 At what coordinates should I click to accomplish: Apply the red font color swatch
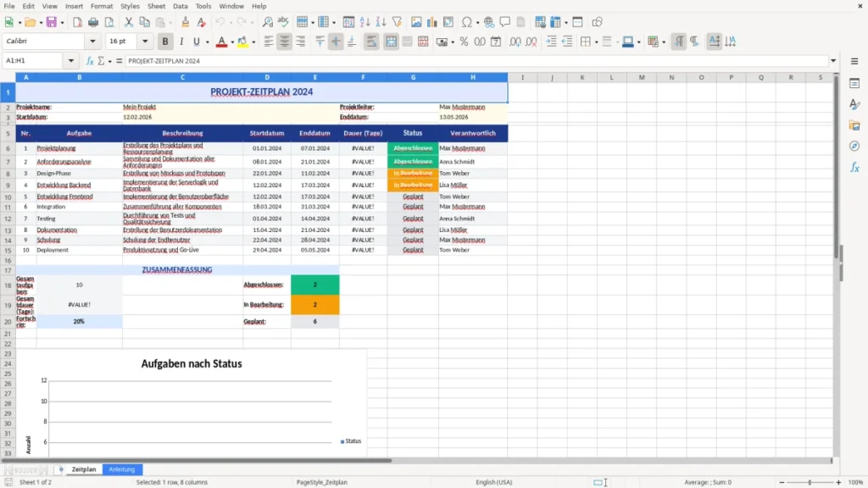221,42
